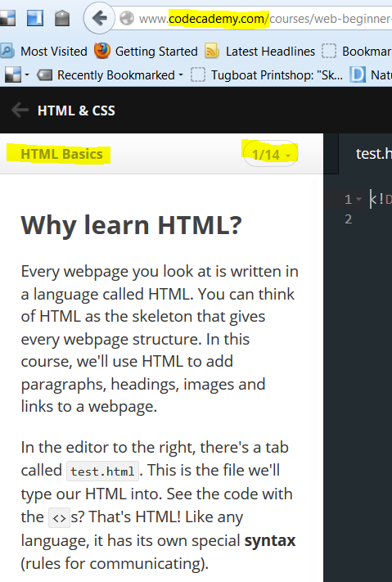Click the HTML Basics section title

point(61,154)
